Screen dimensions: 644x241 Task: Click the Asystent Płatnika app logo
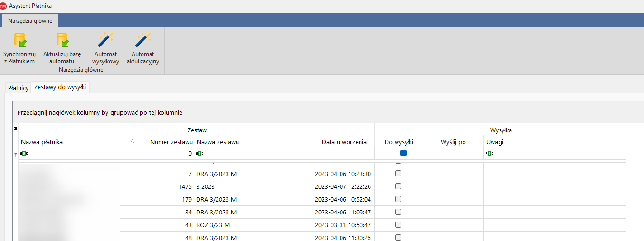click(4, 6)
